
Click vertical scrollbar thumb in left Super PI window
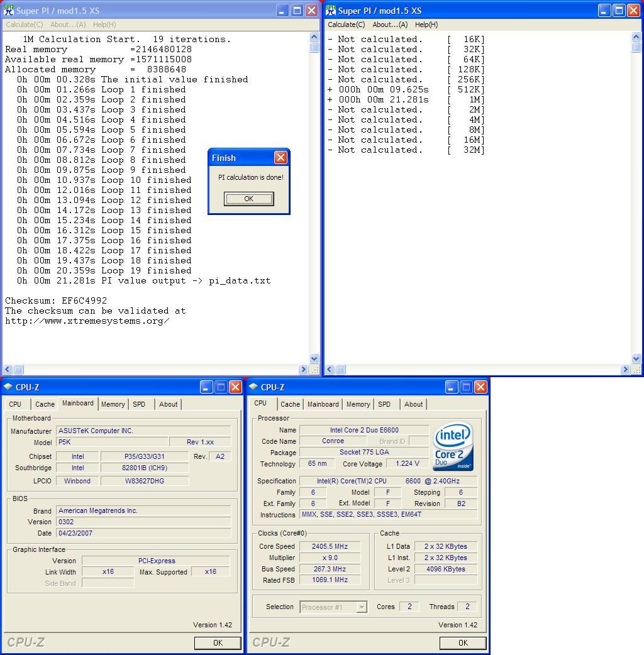[x=314, y=47]
